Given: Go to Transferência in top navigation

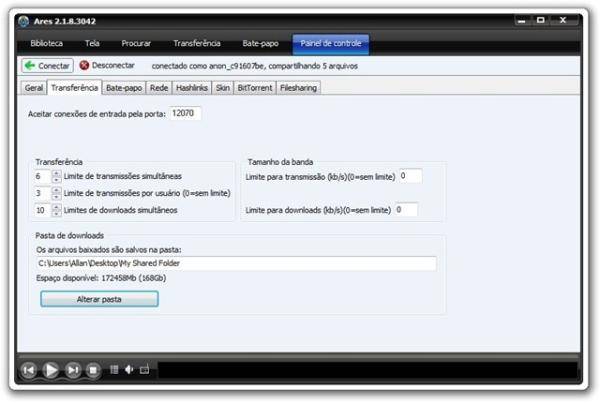Looking at the screenshot, I should click(x=197, y=43).
